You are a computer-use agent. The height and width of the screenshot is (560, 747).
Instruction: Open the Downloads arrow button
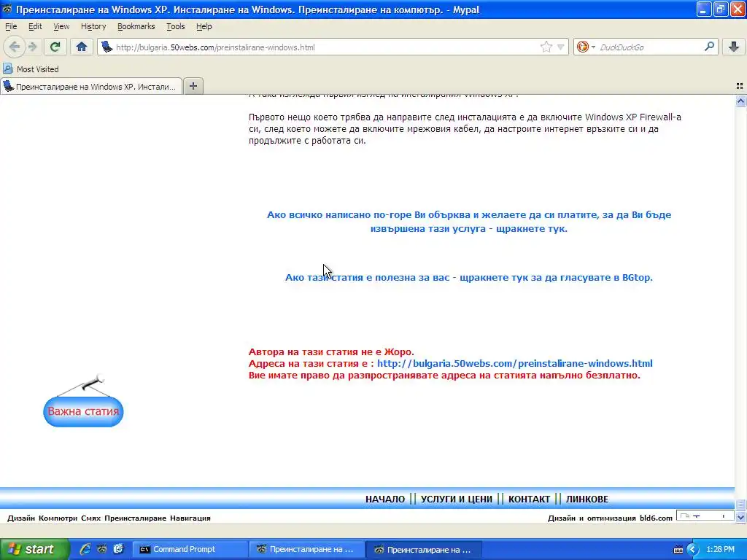coord(734,47)
